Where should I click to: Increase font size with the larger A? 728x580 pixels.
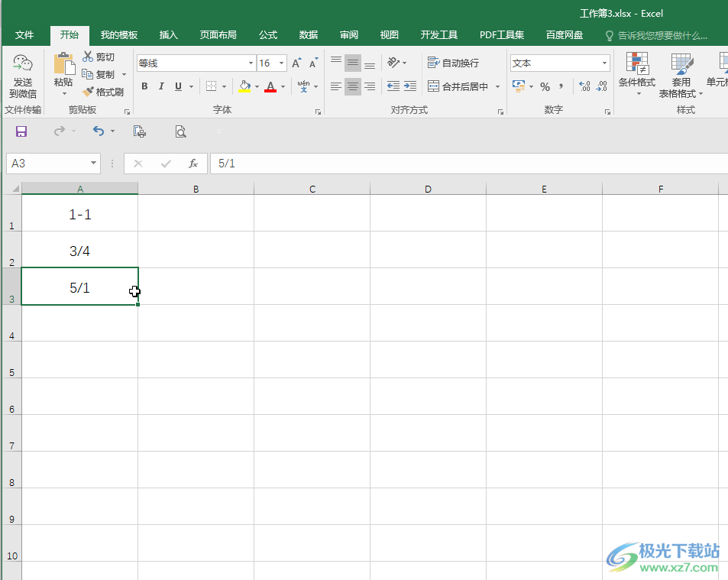pyautogui.click(x=296, y=63)
